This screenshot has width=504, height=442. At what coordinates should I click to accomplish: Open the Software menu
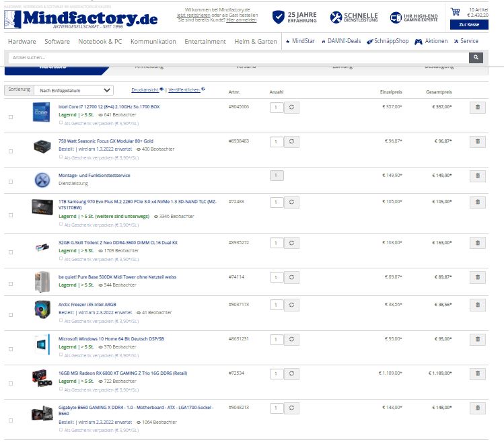(x=57, y=42)
